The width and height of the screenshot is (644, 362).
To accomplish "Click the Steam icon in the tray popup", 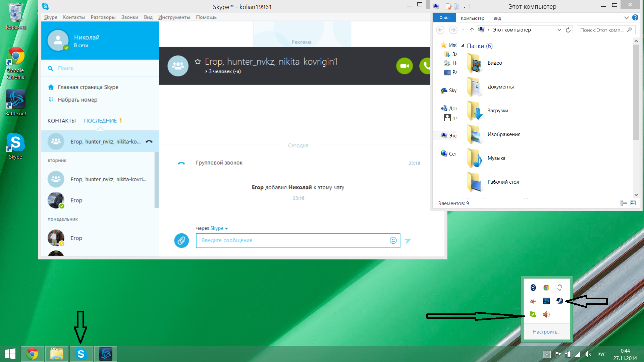I will pos(559,301).
